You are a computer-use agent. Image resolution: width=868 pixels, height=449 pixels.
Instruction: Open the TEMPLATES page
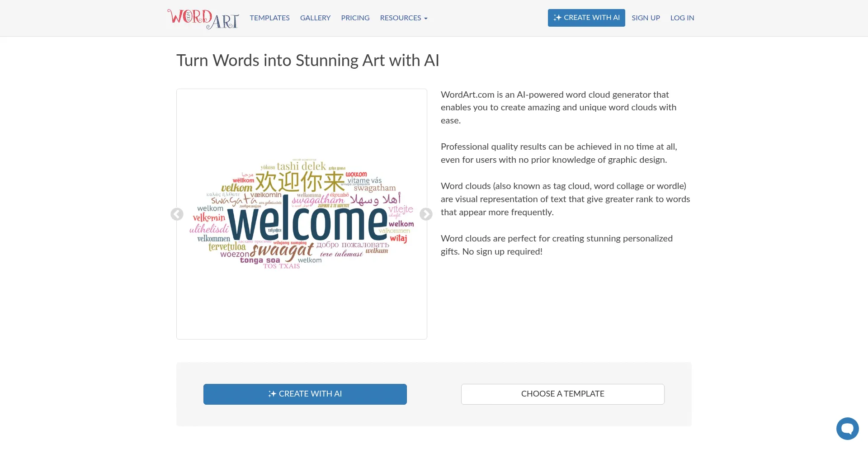click(269, 18)
